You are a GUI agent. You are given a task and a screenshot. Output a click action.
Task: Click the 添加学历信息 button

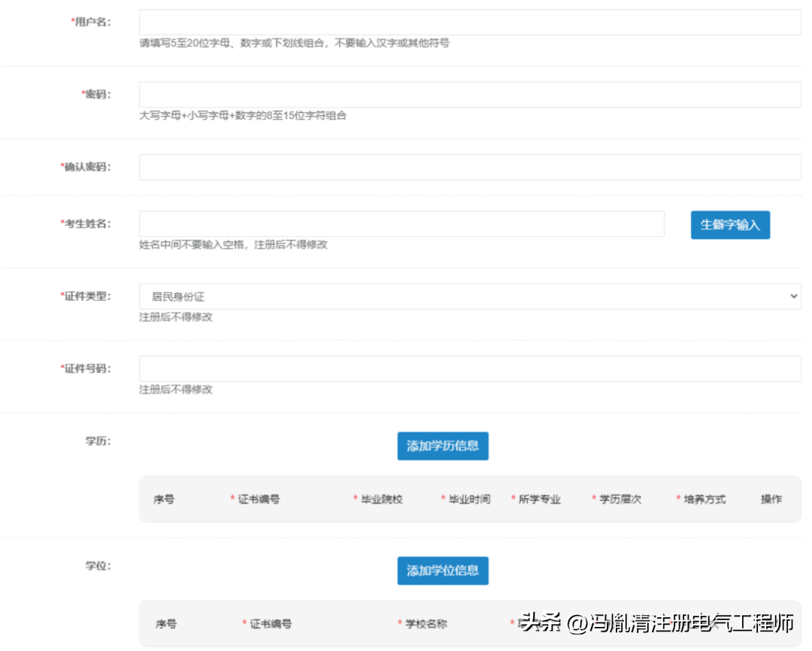point(443,446)
